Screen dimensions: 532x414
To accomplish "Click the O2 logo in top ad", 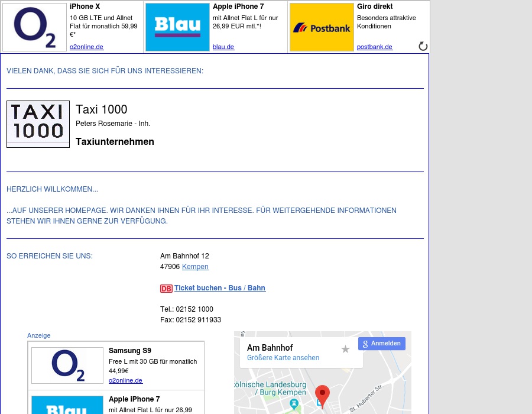I will point(34,27).
